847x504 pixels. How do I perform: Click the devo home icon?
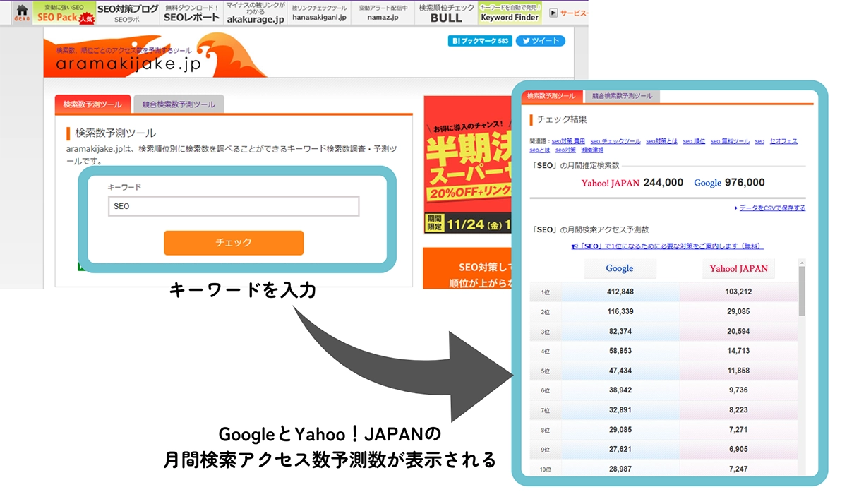pos(22,13)
